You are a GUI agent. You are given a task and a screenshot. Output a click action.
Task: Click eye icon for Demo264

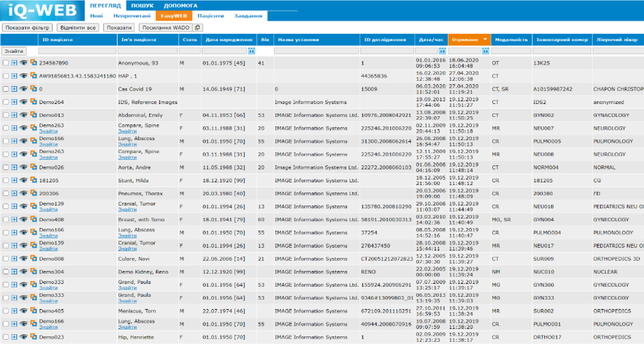pyautogui.click(x=24, y=102)
